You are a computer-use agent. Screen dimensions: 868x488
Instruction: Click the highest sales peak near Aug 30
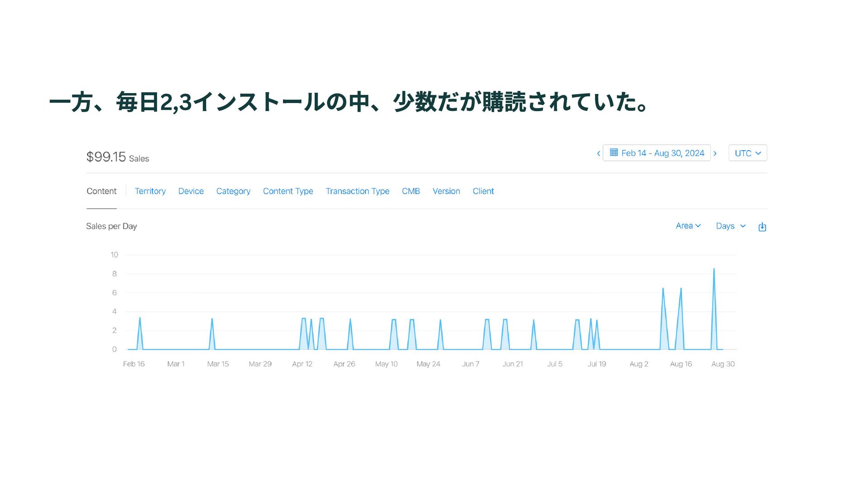click(x=714, y=270)
